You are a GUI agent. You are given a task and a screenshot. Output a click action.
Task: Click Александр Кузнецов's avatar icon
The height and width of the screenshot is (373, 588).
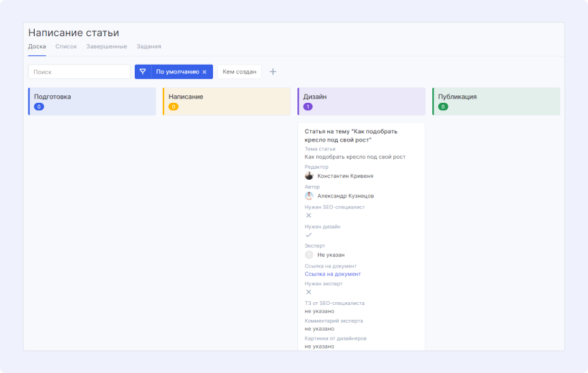309,196
